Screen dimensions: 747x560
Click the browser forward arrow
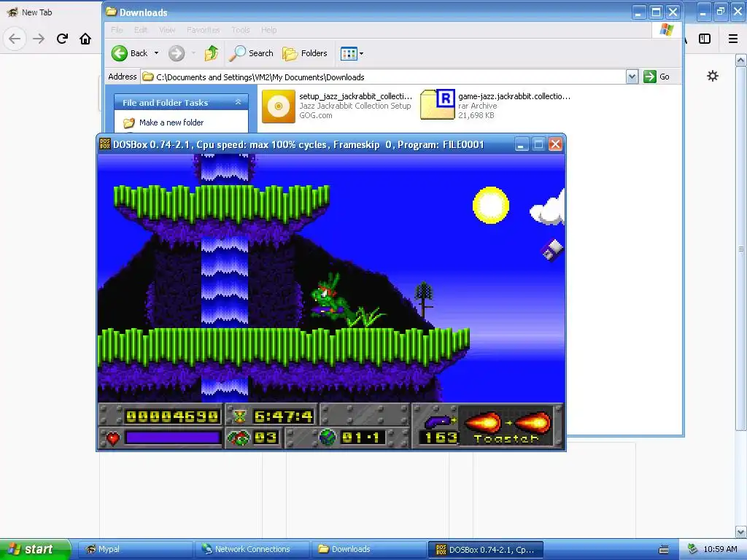pyautogui.click(x=39, y=39)
